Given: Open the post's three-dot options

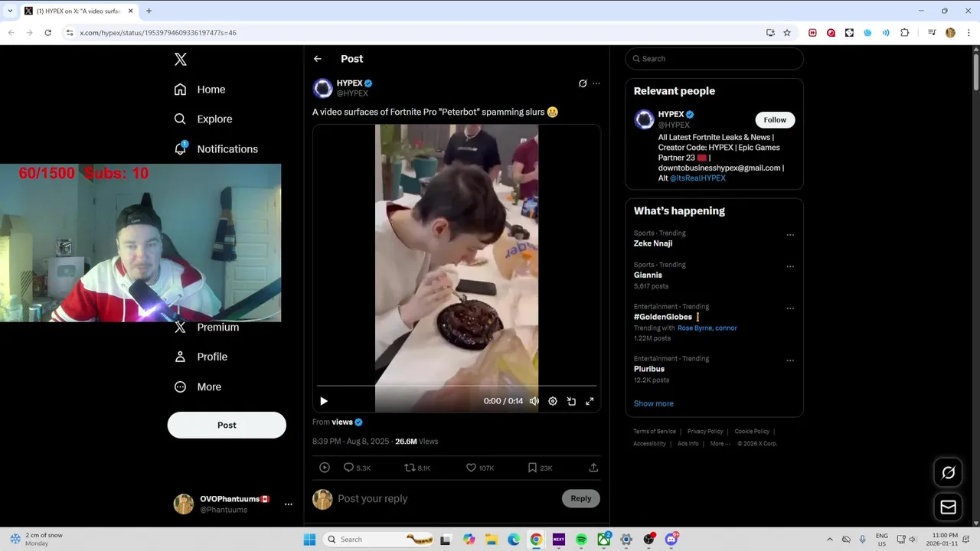Looking at the screenshot, I should tap(596, 83).
